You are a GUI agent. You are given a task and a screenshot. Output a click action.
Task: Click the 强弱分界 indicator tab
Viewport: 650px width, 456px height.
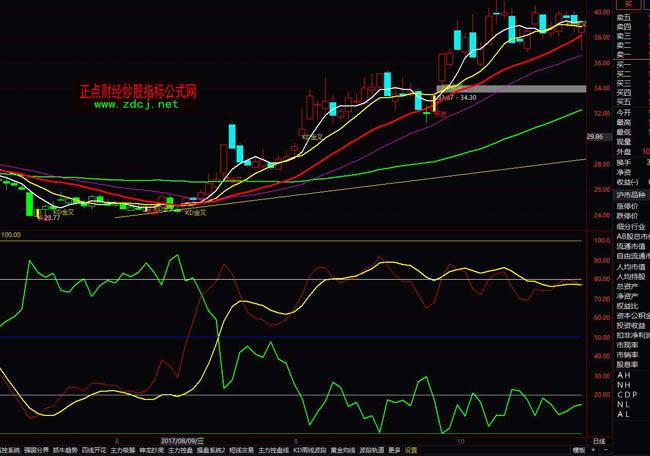[37, 450]
